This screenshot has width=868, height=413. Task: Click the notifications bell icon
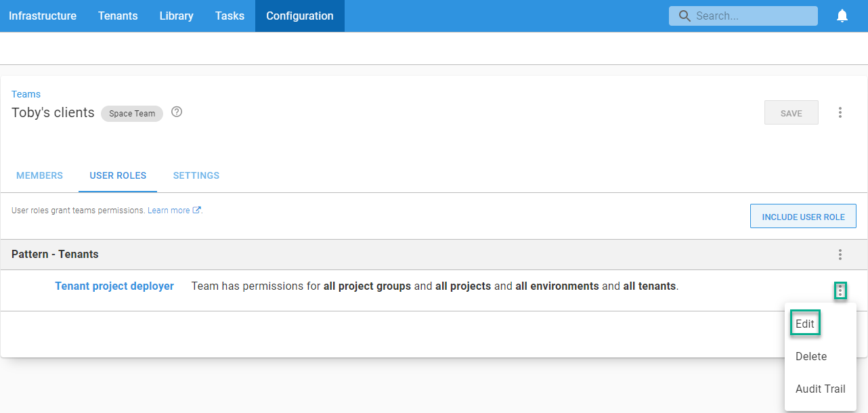tap(842, 16)
